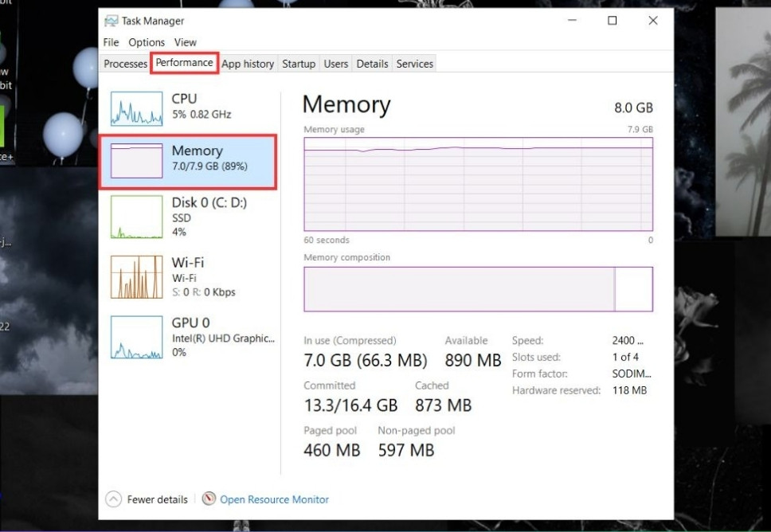Screen dimensions: 771x532
Task: Maximize the Task Manager window
Action: click(x=612, y=21)
